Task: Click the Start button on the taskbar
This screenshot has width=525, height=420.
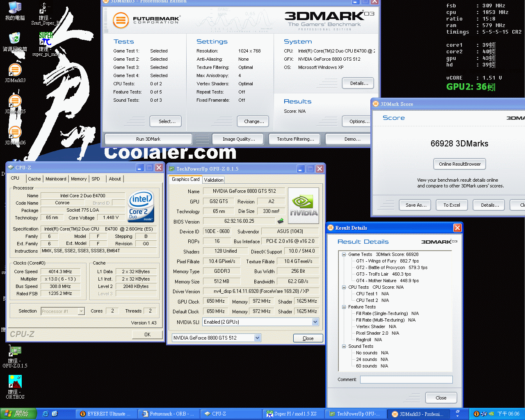Action: click(x=18, y=414)
